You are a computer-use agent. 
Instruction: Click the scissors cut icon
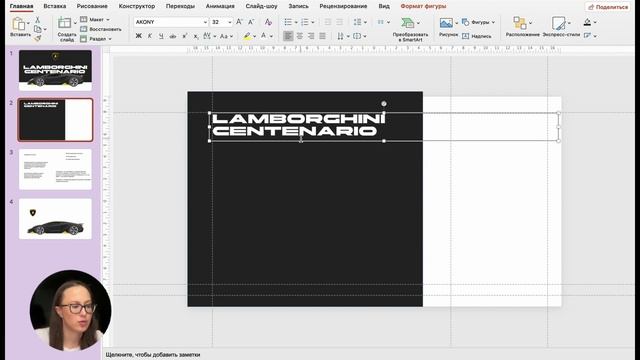click(37, 20)
